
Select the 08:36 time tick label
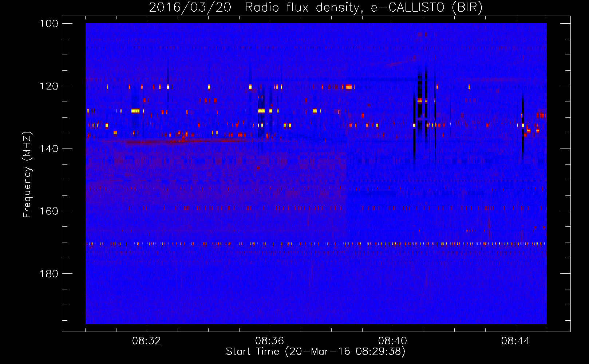(x=270, y=341)
